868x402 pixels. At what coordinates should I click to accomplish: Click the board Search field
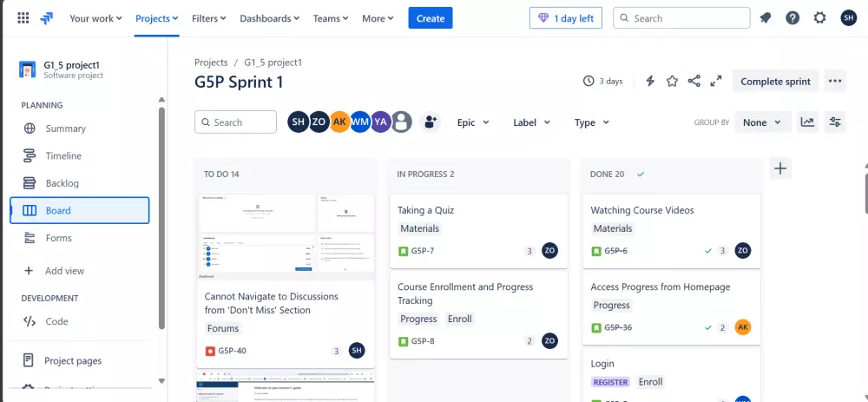pos(235,122)
